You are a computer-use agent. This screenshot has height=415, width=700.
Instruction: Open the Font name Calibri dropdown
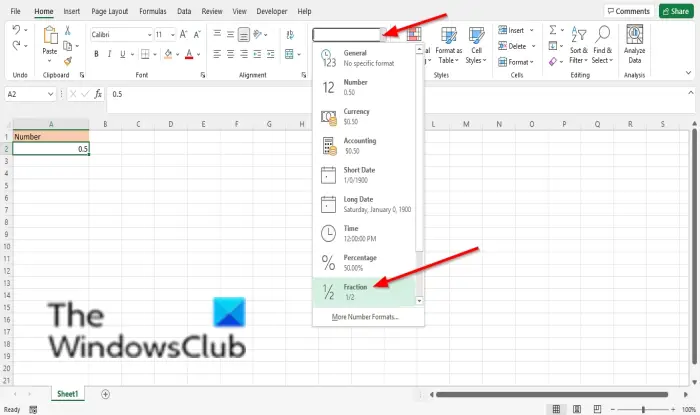point(150,35)
